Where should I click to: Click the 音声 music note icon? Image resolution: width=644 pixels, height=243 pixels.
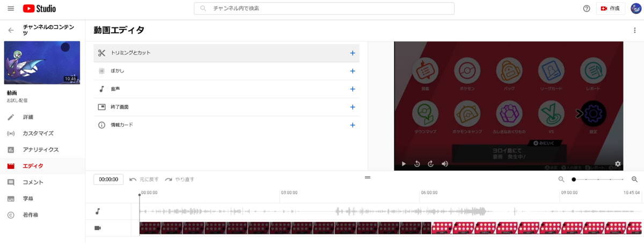(102, 89)
